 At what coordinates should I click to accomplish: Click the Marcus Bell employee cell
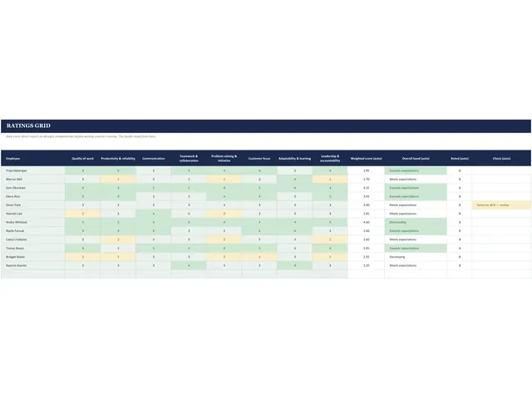(33, 180)
